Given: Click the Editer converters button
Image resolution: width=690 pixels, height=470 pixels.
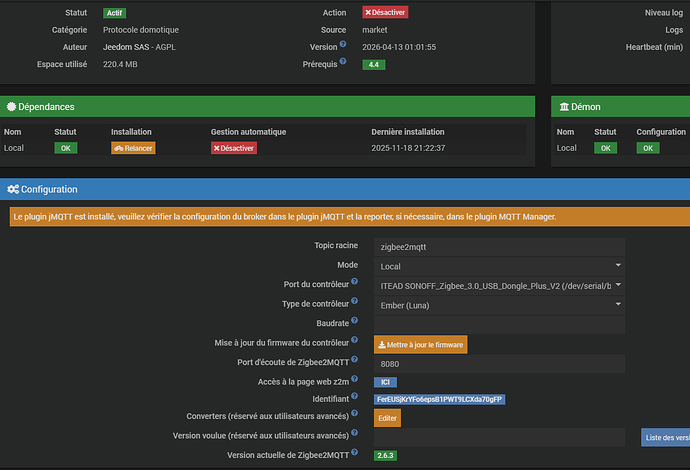Looking at the screenshot, I should click(x=387, y=418).
